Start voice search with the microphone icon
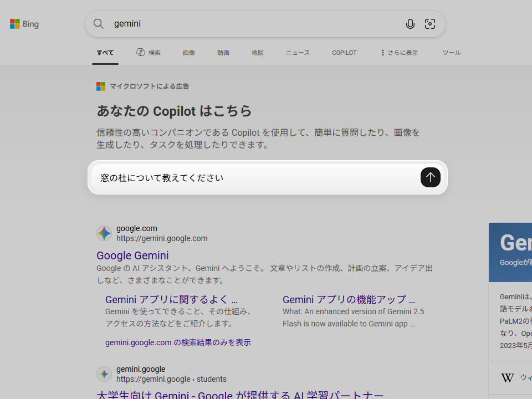The height and width of the screenshot is (399, 532). 410,24
